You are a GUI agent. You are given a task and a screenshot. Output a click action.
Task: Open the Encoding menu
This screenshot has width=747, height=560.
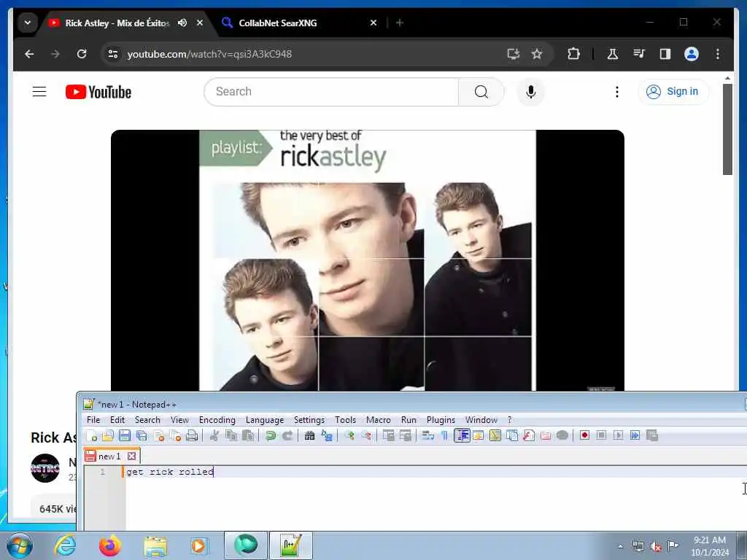click(x=217, y=420)
